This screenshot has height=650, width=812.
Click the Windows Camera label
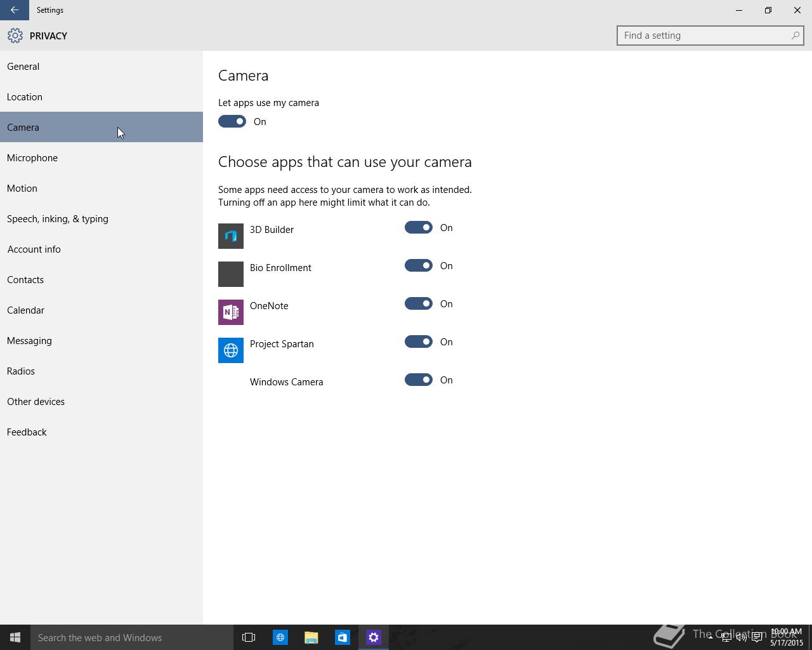coord(286,382)
